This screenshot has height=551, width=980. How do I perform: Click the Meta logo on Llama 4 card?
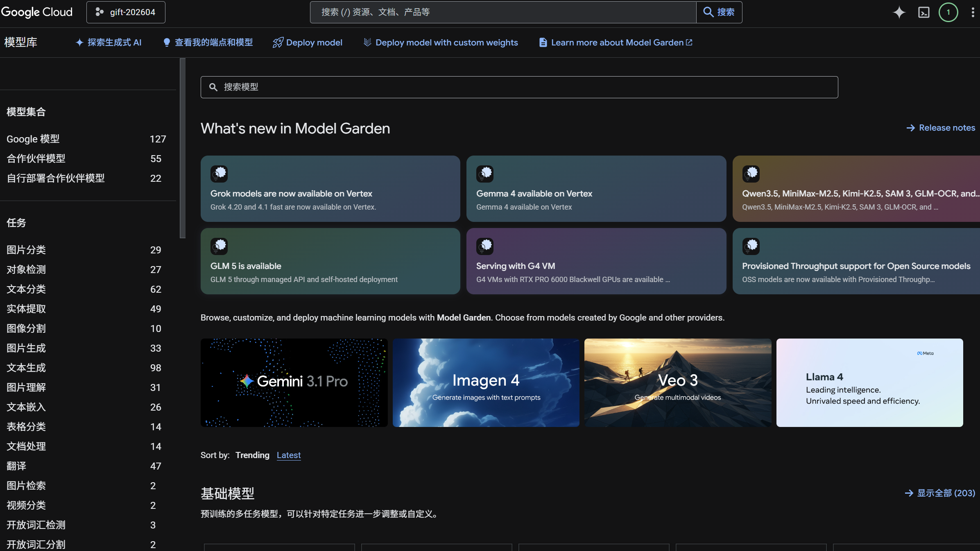click(925, 353)
